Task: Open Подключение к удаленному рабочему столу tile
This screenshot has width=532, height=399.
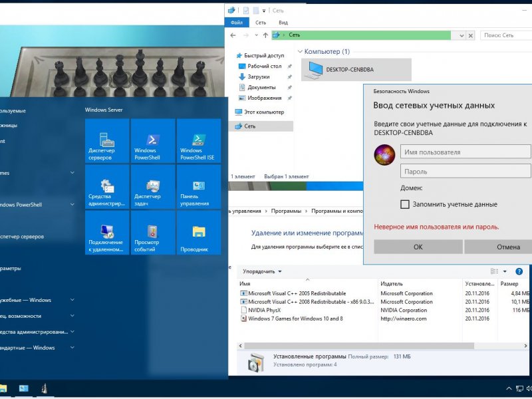Action: tap(107, 232)
